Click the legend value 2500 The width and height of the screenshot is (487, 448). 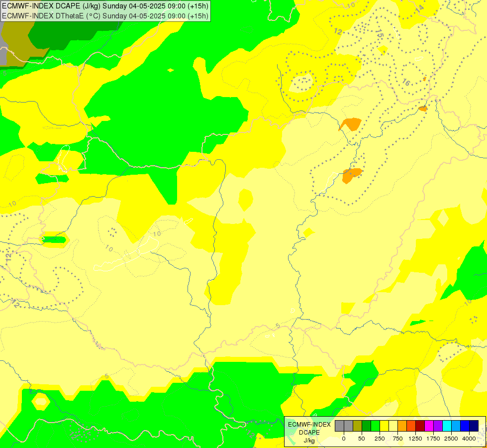(x=451, y=439)
